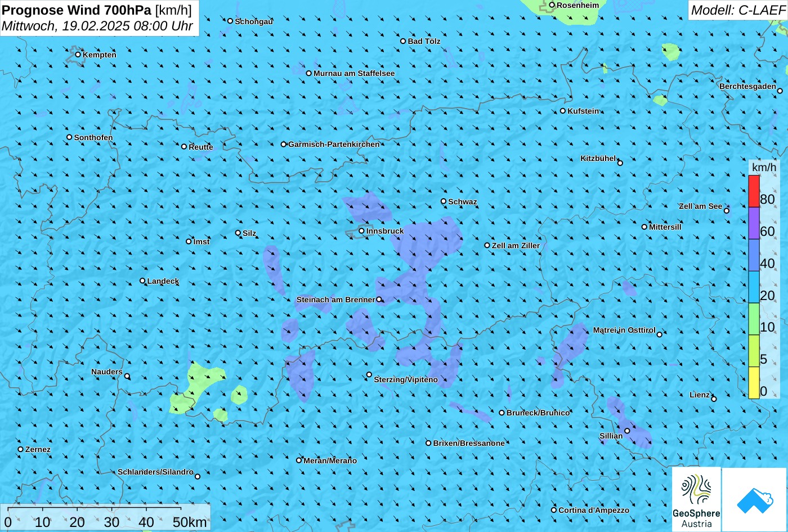
Task: Click the blue cloud logo icon
Action: 755,499
